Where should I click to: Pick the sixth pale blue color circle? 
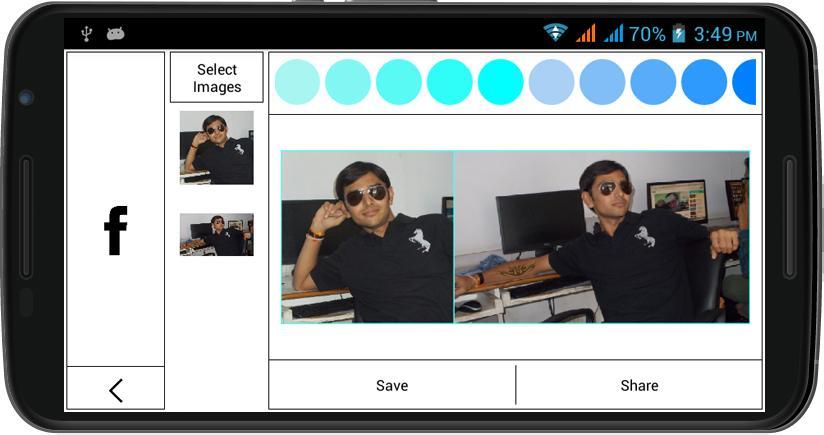[x=551, y=82]
